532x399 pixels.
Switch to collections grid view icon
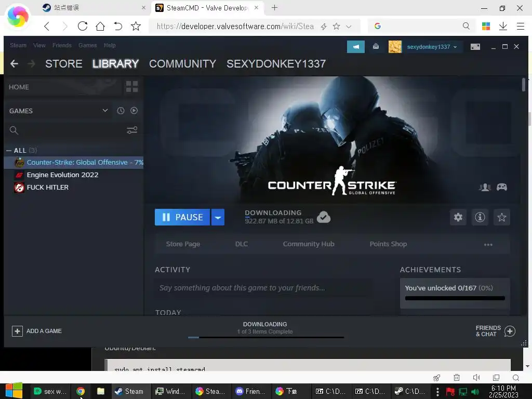click(131, 87)
